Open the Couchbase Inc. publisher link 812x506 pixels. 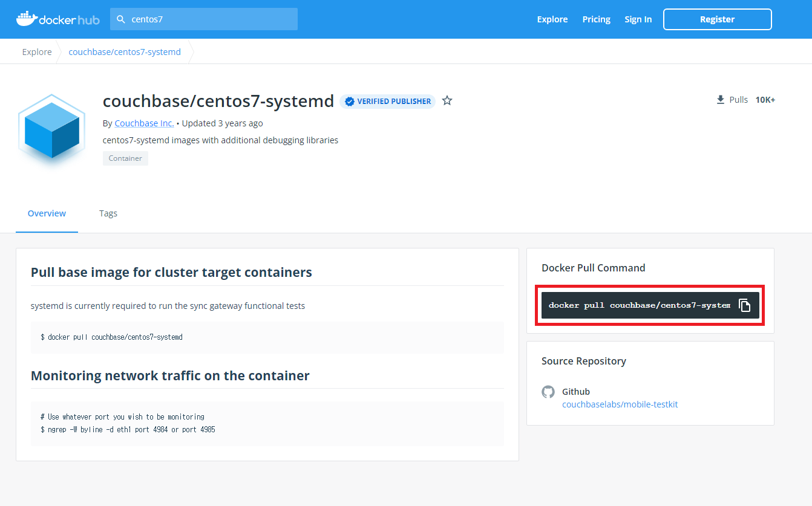point(144,123)
